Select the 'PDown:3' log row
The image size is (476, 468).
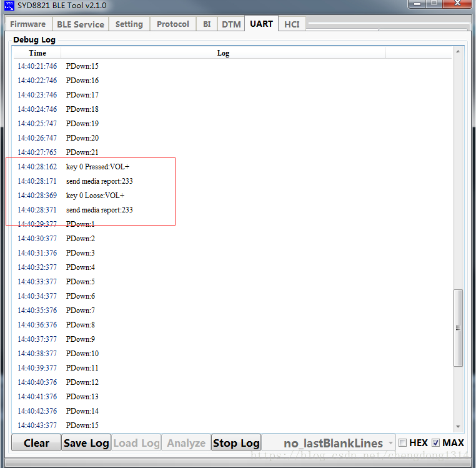tap(232, 252)
